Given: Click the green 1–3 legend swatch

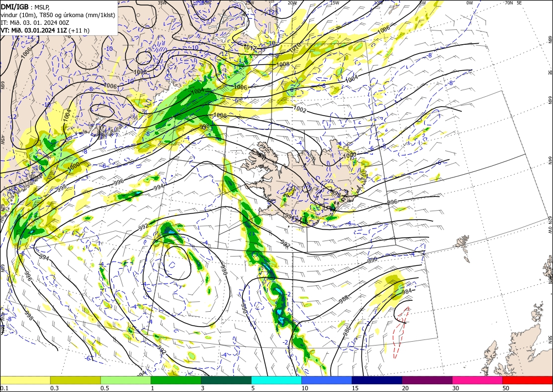Looking at the screenshot, I should 176,380.
